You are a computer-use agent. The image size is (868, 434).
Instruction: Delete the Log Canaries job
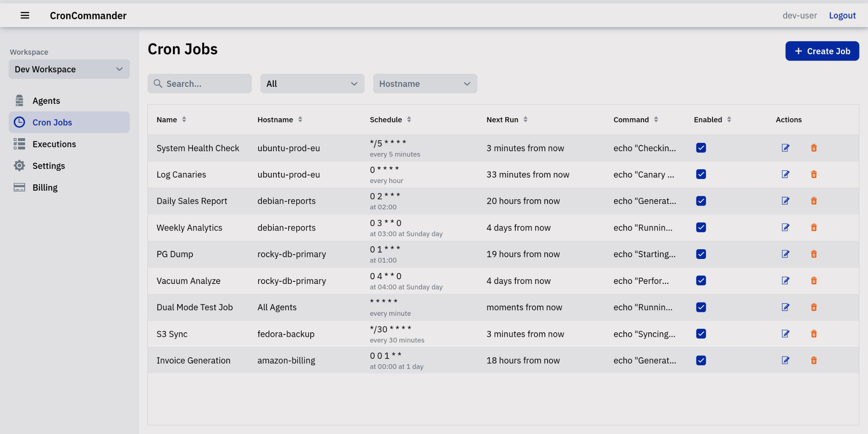[x=814, y=174]
